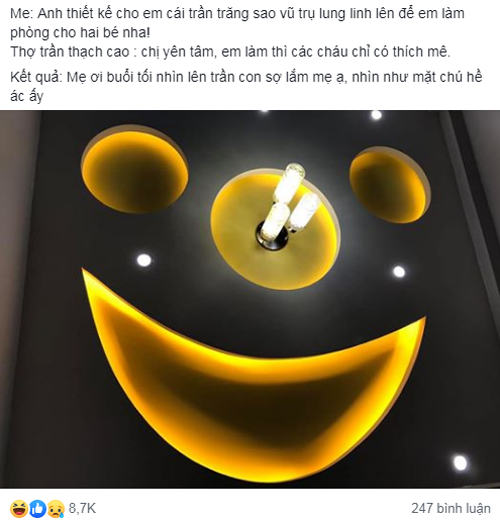Click the "Kết quả:" paragraph text
Image resolution: width=500 pixels, height=520 pixels.
246,87
